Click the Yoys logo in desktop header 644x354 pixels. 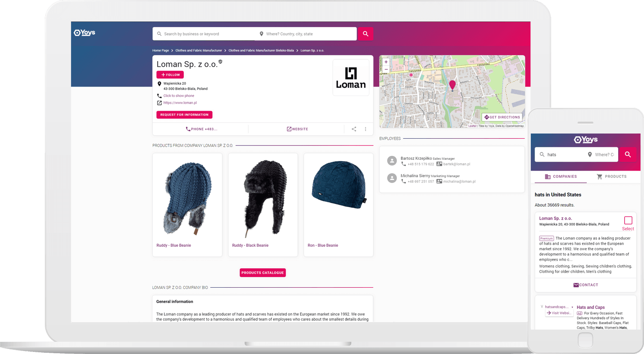pos(84,33)
